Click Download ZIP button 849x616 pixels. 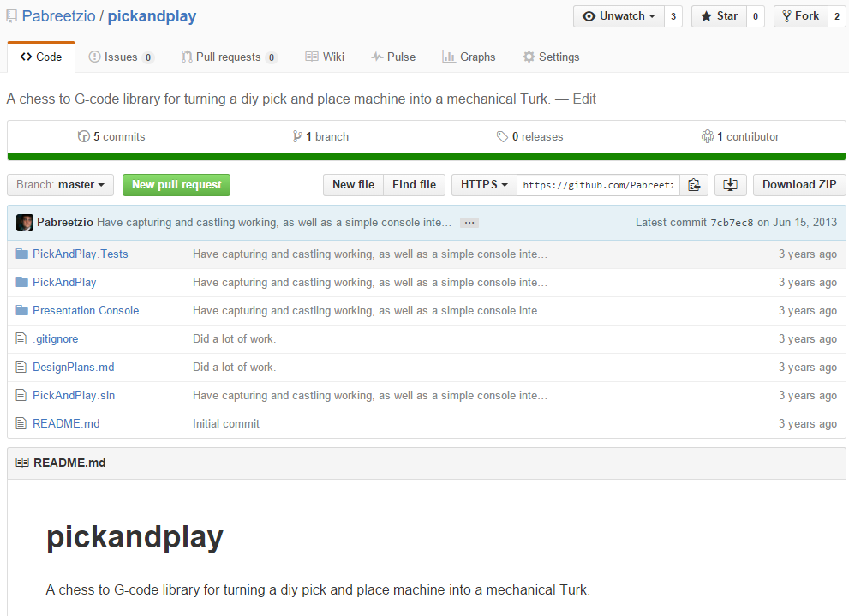pyautogui.click(x=799, y=185)
